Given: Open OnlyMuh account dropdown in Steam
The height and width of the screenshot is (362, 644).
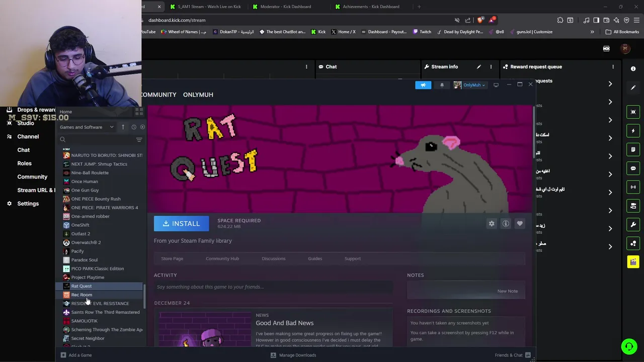Looking at the screenshot, I should pyautogui.click(x=469, y=85).
